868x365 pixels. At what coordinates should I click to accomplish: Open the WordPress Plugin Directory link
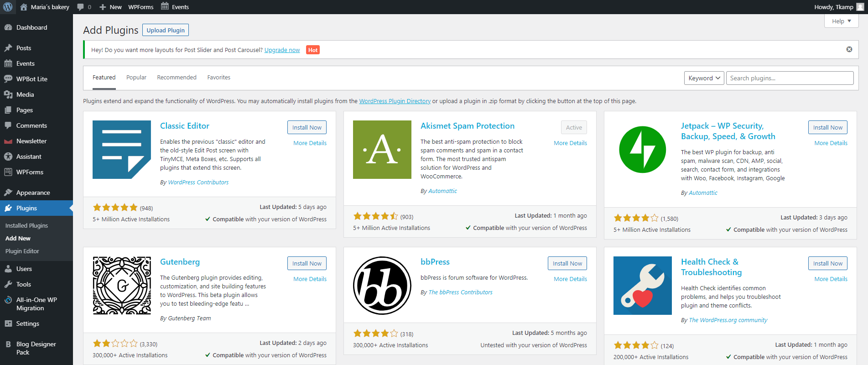[x=395, y=101]
